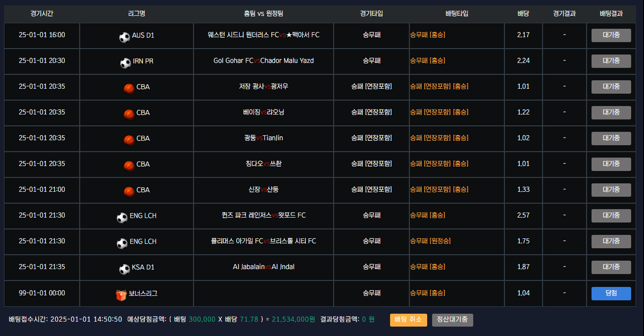This screenshot has width=644, height=336.
Task: Click the 경기시간 column header
Action: [42, 14]
